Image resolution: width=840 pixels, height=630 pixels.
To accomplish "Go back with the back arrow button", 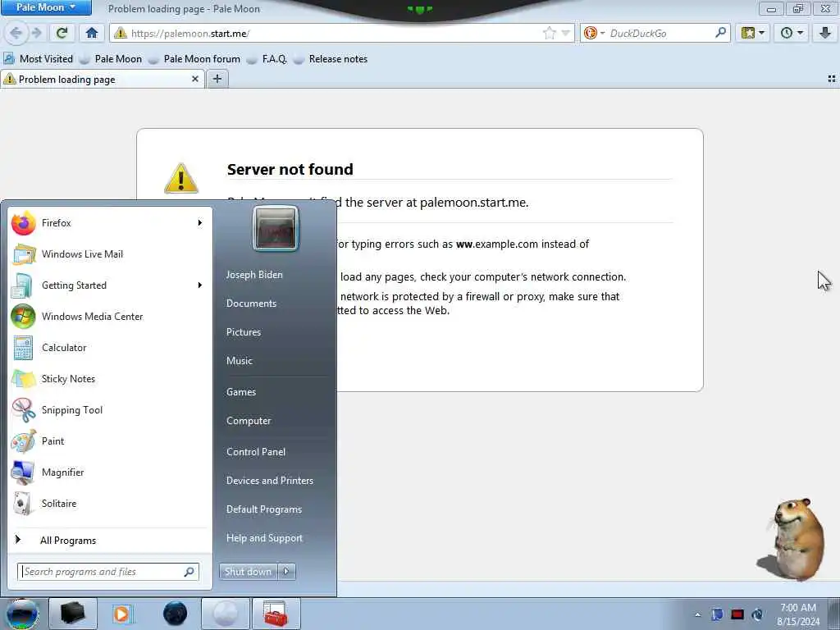I will [x=16, y=33].
